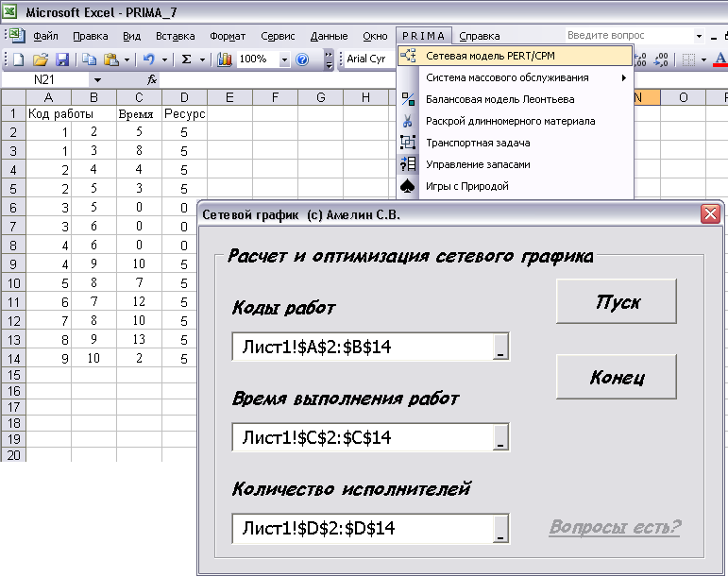Viewport: 728px width, 577px height.
Task: Open the Paste options dropdown arrow
Action: coord(127,59)
